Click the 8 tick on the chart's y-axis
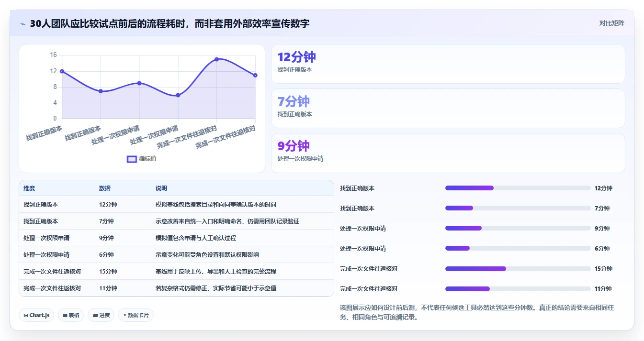The width and height of the screenshot is (644, 341). 55,87
